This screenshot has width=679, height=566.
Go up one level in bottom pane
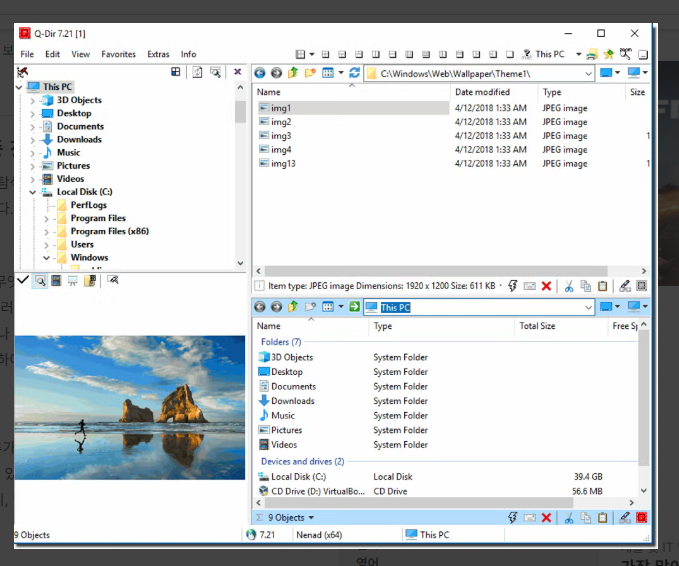tap(293, 307)
